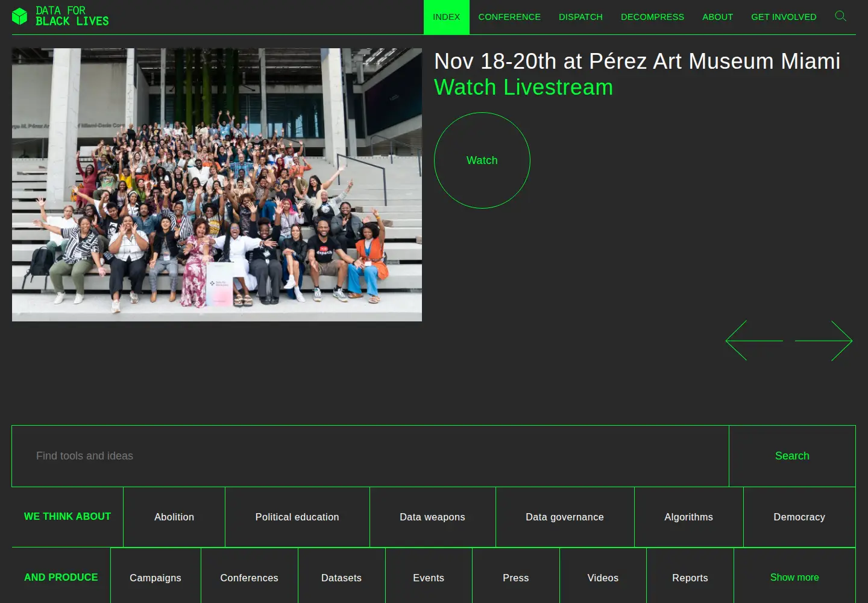Open the CONFERENCE menu item
Screen dimensions: 868x603
509,17
